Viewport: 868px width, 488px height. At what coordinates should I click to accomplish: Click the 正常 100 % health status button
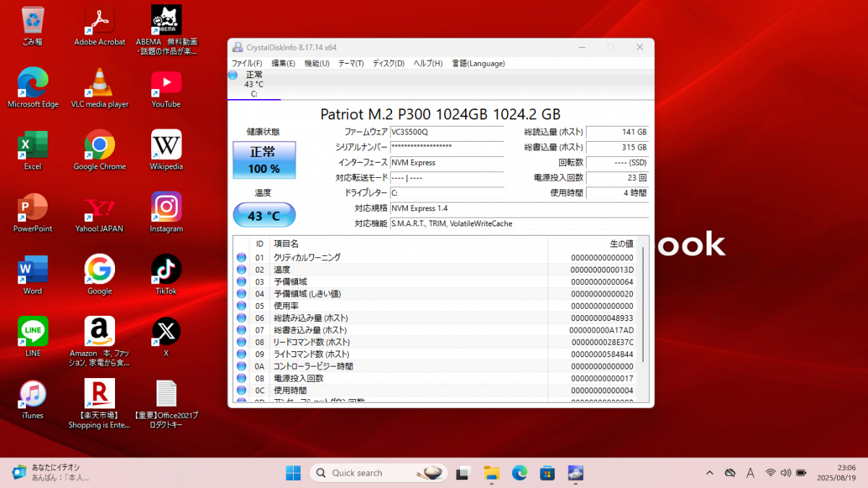[264, 160]
